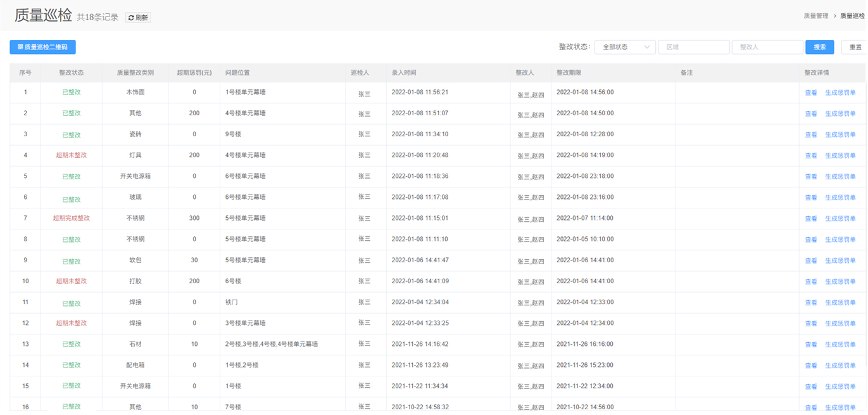Click the 录入时间 column header
Viewport: 868px width, 415px height.
pos(404,73)
